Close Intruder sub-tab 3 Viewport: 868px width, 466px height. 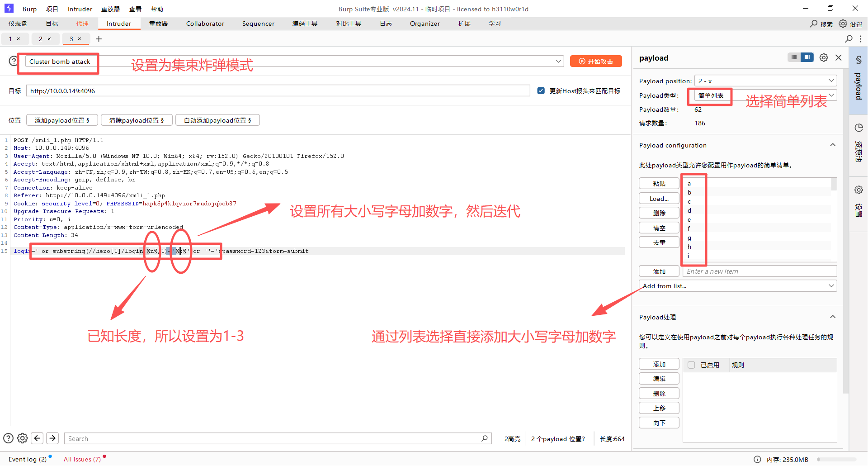(x=80, y=39)
